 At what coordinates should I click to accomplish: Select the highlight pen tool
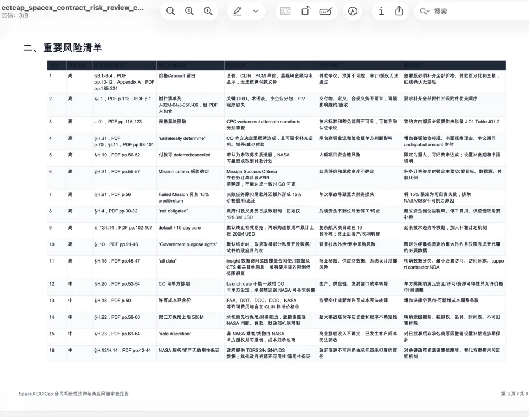coord(237,11)
